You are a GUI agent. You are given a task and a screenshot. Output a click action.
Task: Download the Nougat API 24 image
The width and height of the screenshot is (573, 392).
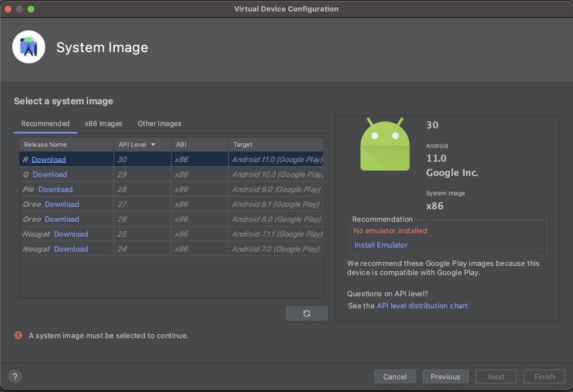(71, 249)
